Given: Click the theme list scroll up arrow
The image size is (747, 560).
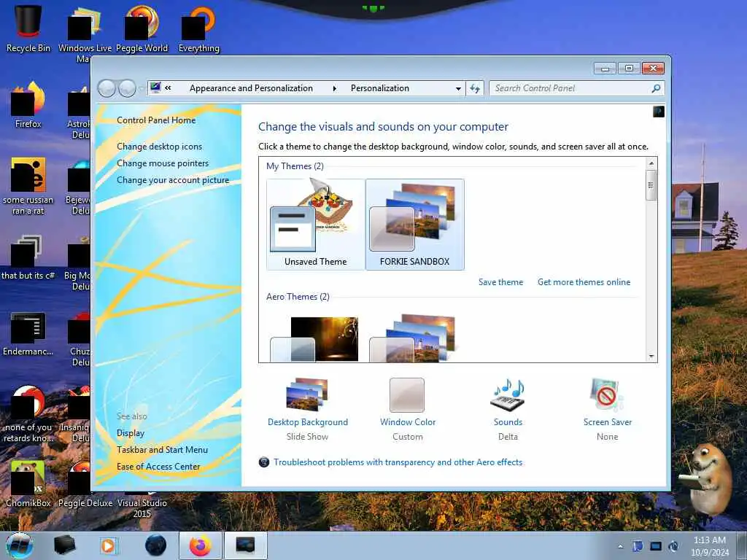Looking at the screenshot, I should [651, 163].
